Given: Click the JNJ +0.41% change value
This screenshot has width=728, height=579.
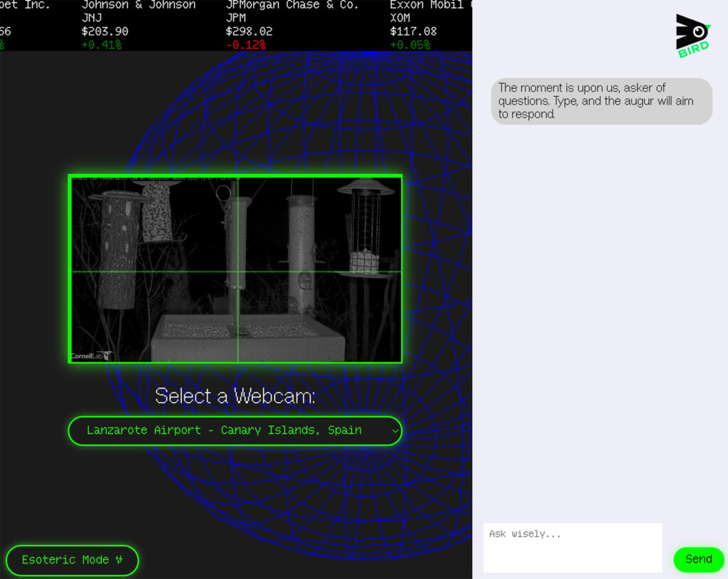Looking at the screenshot, I should (x=102, y=45).
